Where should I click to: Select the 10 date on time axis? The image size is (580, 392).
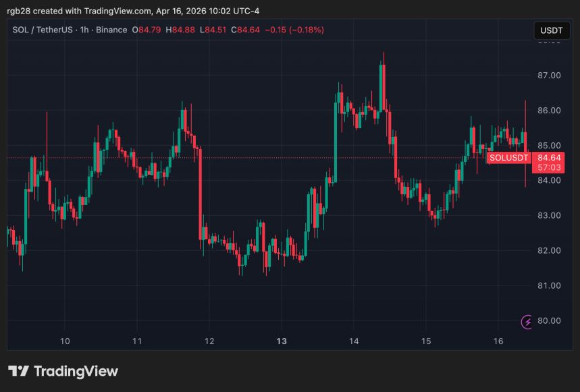[65, 341]
